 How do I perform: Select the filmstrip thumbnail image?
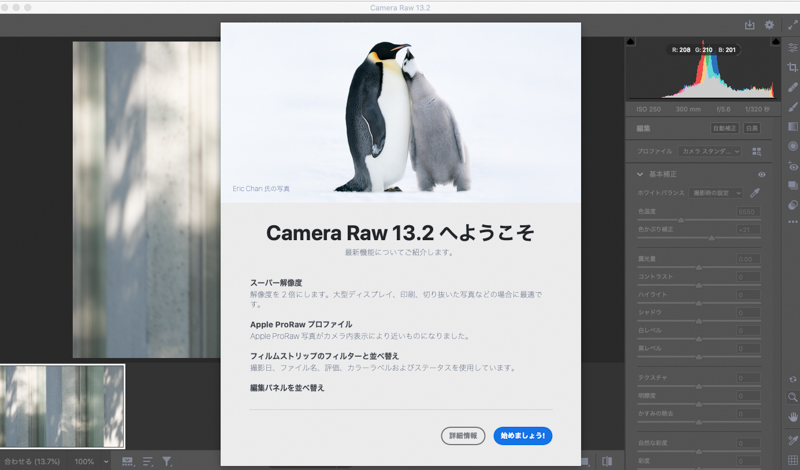click(62, 406)
